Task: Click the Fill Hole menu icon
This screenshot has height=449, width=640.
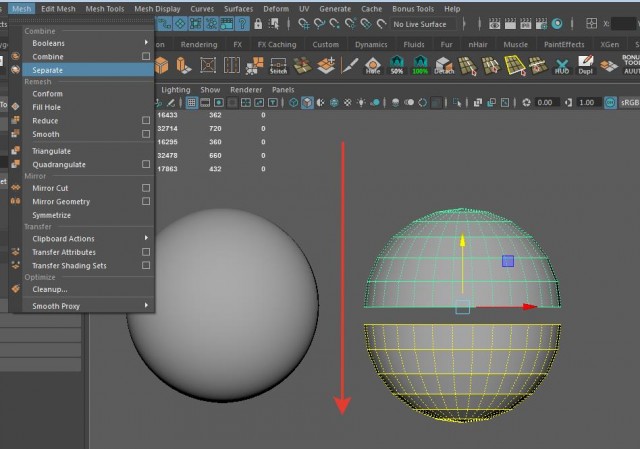Action: pos(16,107)
